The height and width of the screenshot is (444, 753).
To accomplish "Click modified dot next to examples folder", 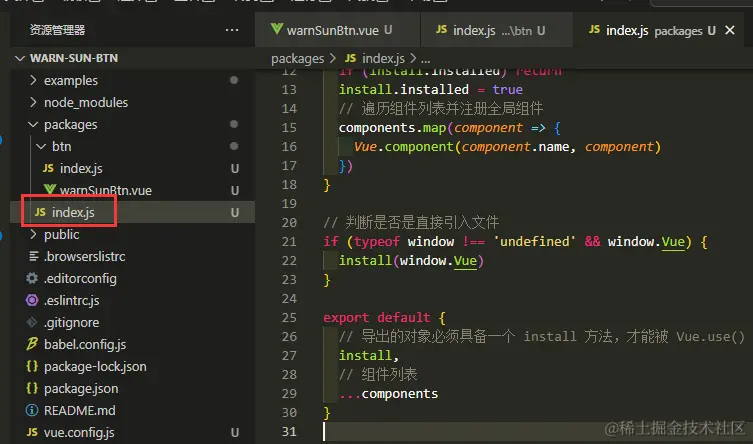I will 234,80.
